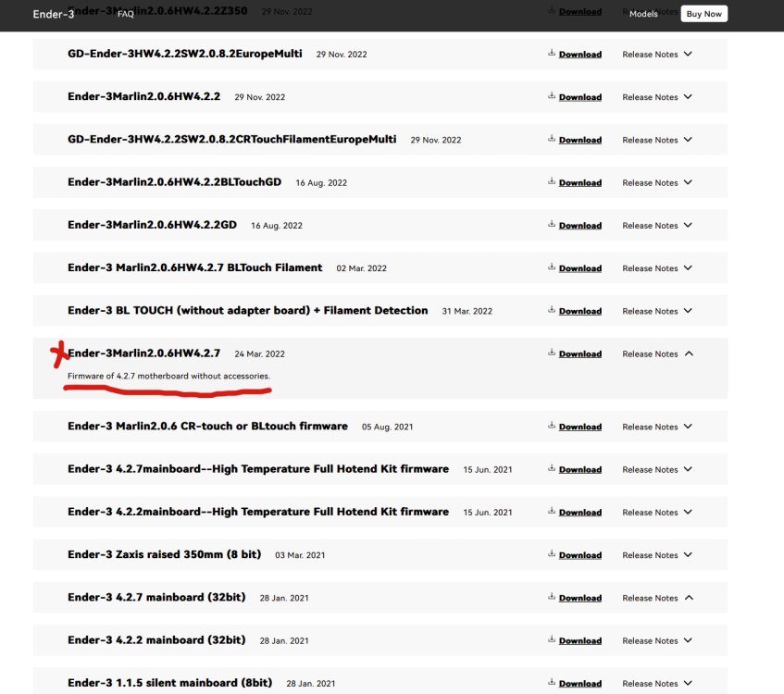Open the Models tab in header

[643, 14]
